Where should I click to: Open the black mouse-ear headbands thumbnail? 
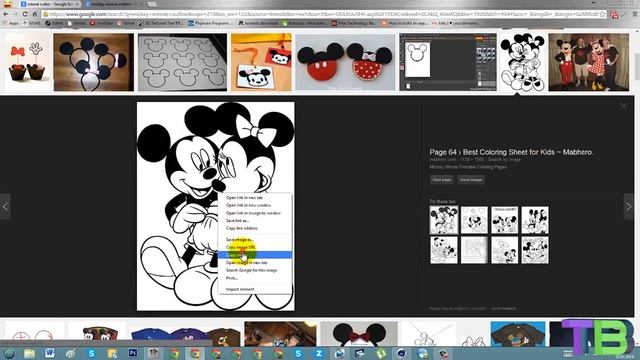pos(93,62)
